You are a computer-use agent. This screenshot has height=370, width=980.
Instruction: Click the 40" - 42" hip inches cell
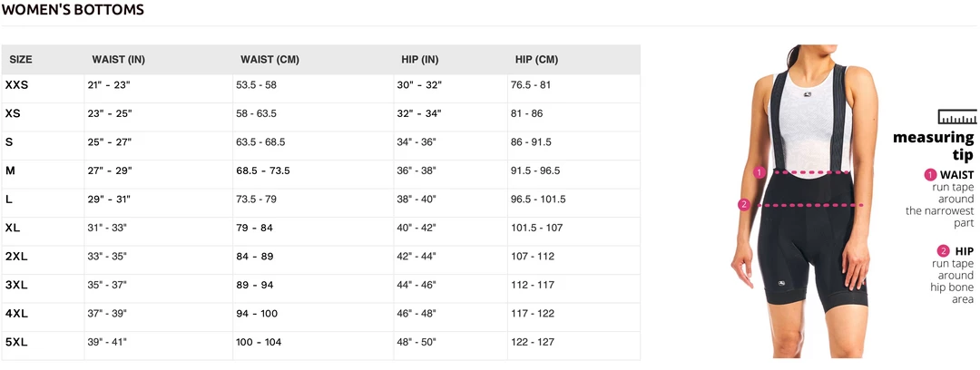pos(416,228)
